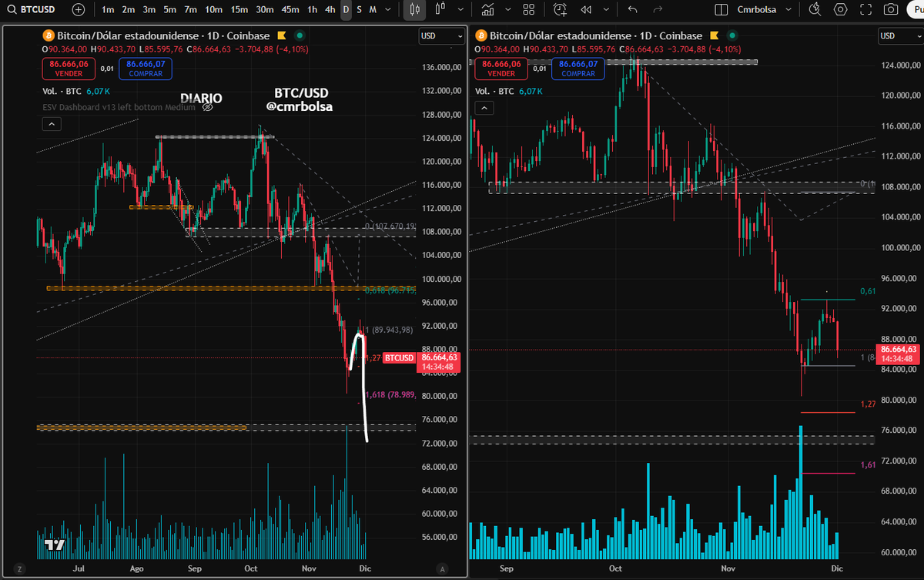The width and height of the screenshot is (924, 580).
Task: Click the green market status dot in right chart
Action: pyautogui.click(x=731, y=35)
